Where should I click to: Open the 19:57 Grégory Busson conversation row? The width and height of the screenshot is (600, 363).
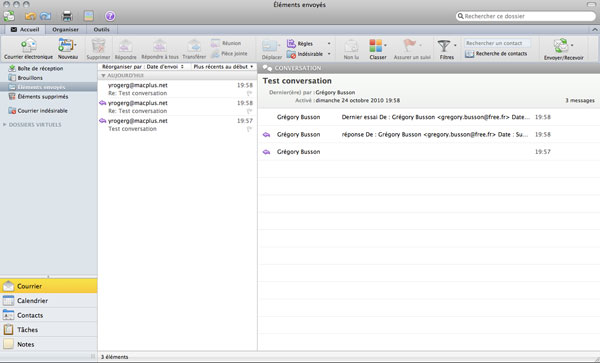(x=429, y=152)
